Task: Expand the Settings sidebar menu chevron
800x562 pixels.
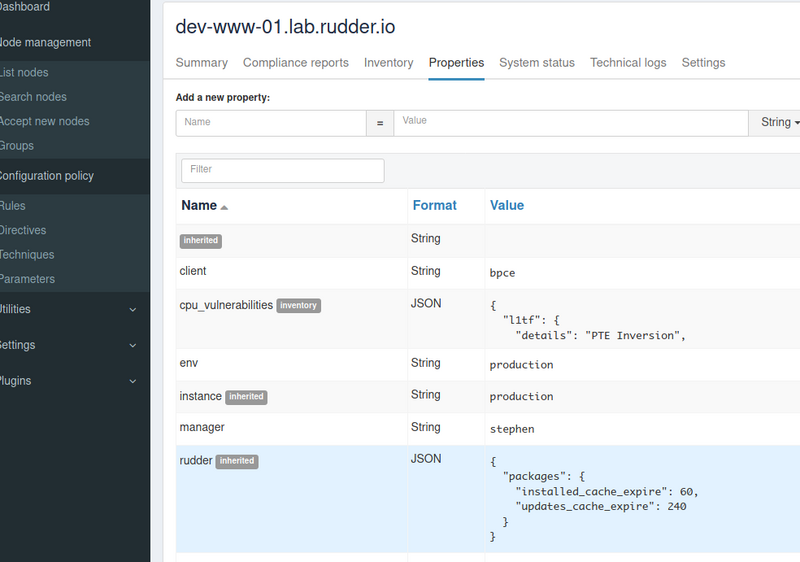Action: click(x=133, y=345)
